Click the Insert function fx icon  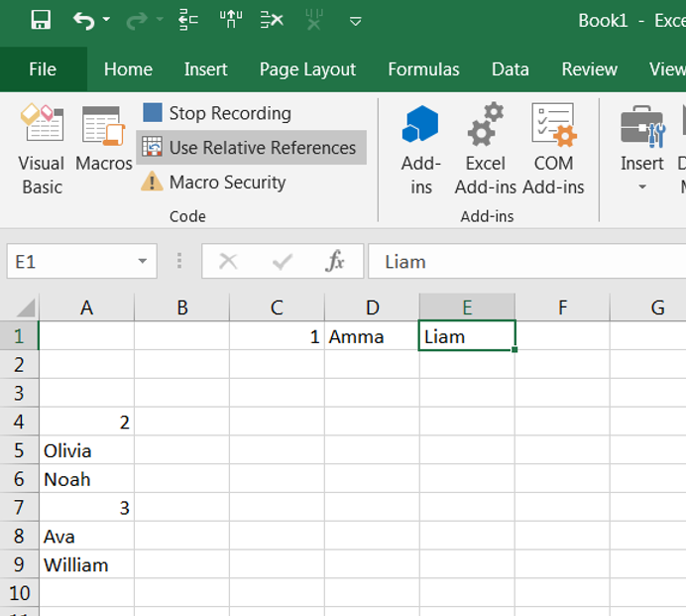[335, 262]
